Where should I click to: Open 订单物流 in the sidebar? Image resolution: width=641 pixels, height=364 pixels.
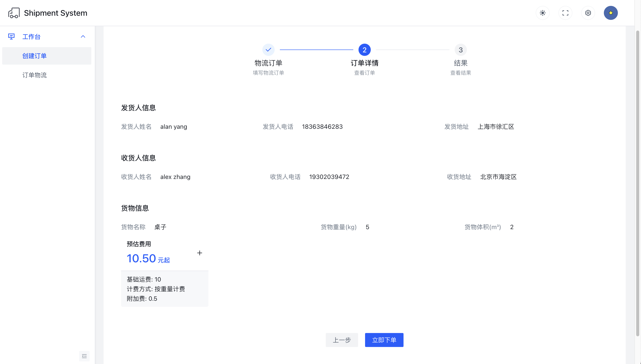coord(35,75)
